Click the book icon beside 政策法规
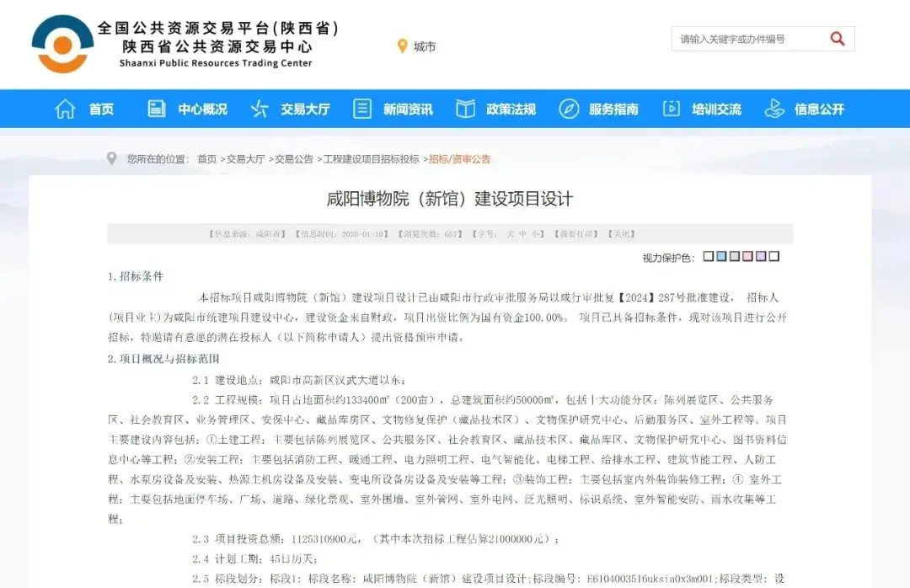 pos(465,109)
